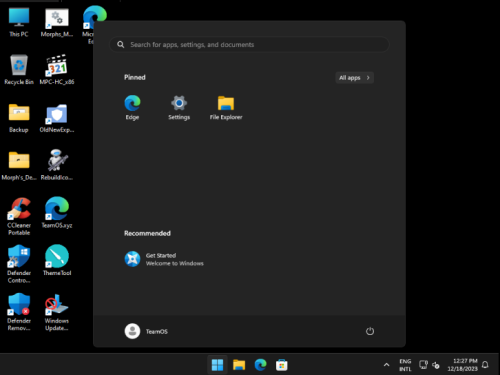Select the Morphs_M... desktop shortcut
Image resolution: width=500 pixels, height=375 pixels.
click(57, 22)
